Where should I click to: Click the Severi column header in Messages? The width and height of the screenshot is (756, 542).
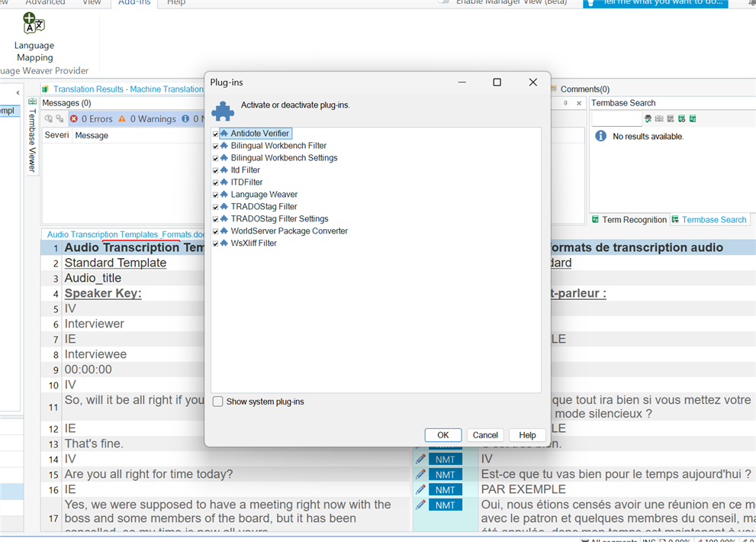(57, 135)
